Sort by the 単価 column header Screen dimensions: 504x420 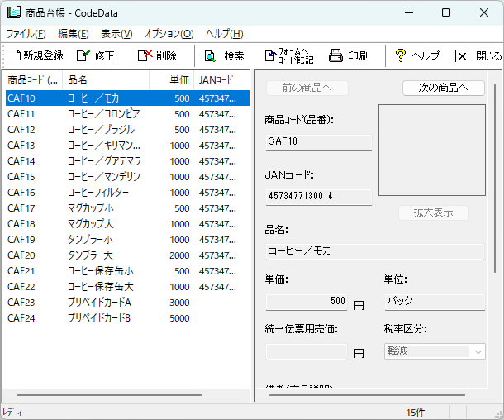coord(171,80)
